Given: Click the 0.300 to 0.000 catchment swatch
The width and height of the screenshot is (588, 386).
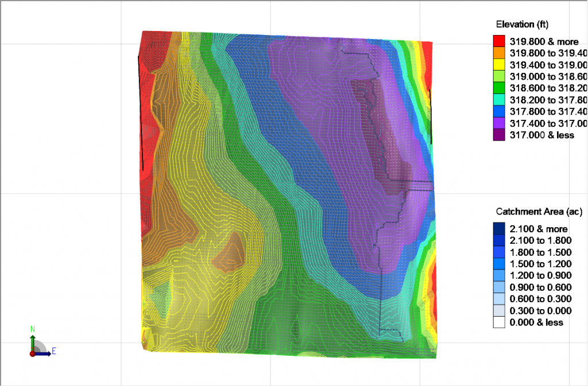Looking at the screenshot, I should (x=499, y=310).
